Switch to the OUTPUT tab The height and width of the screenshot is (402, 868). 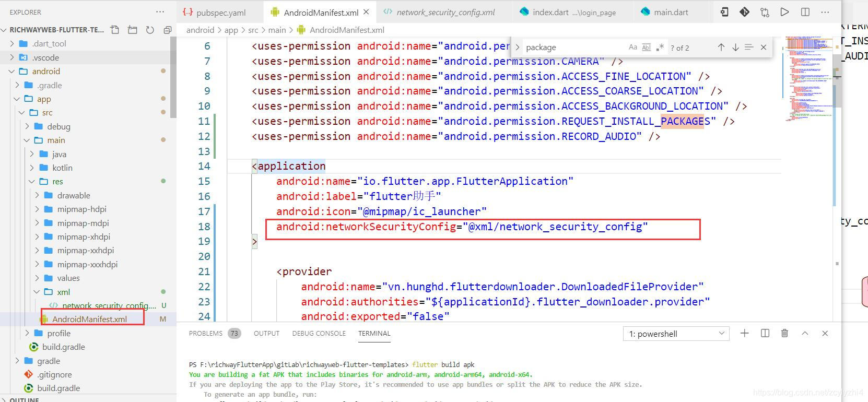[x=266, y=333]
